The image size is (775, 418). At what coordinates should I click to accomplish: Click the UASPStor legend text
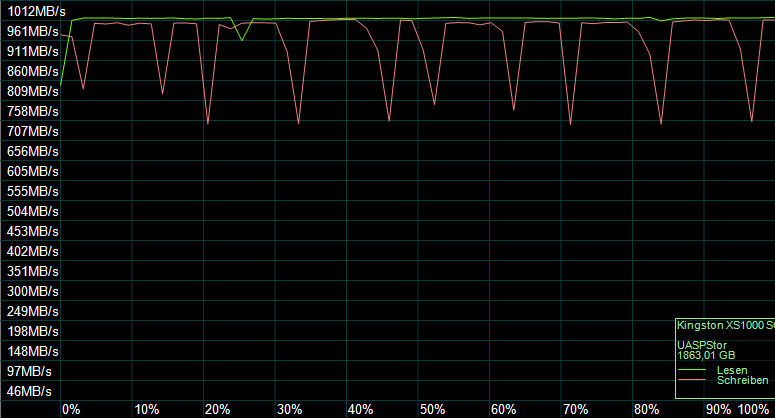point(702,345)
